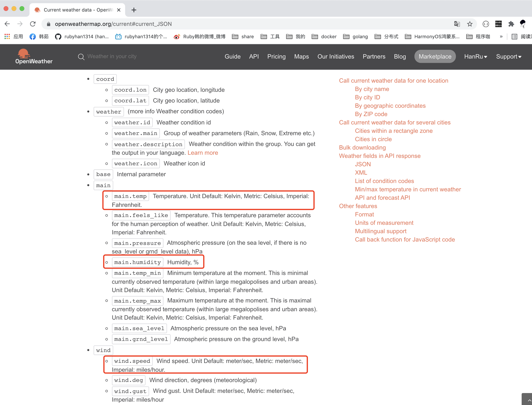The width and height of the screenshot is (532, 405).
Task: Click the search icon in navigation bar
Action: [81, 57]
